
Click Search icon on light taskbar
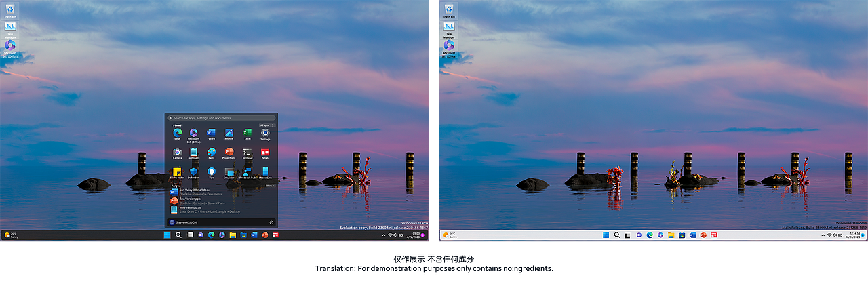[x=617, y=235]
